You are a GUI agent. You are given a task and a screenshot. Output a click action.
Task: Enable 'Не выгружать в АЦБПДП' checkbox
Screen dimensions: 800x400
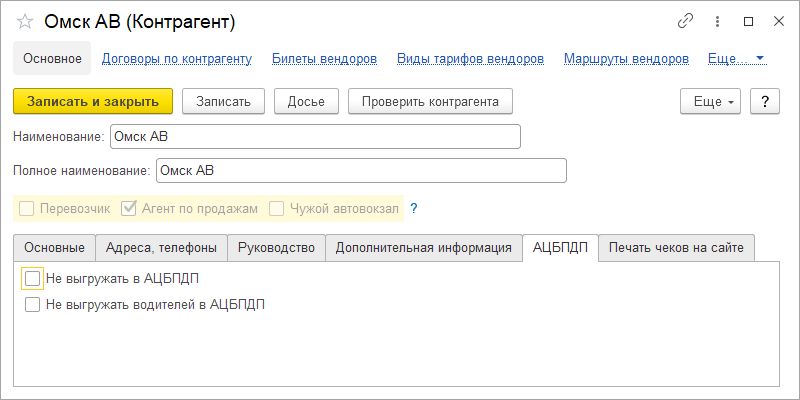click(x=33, y=279)
